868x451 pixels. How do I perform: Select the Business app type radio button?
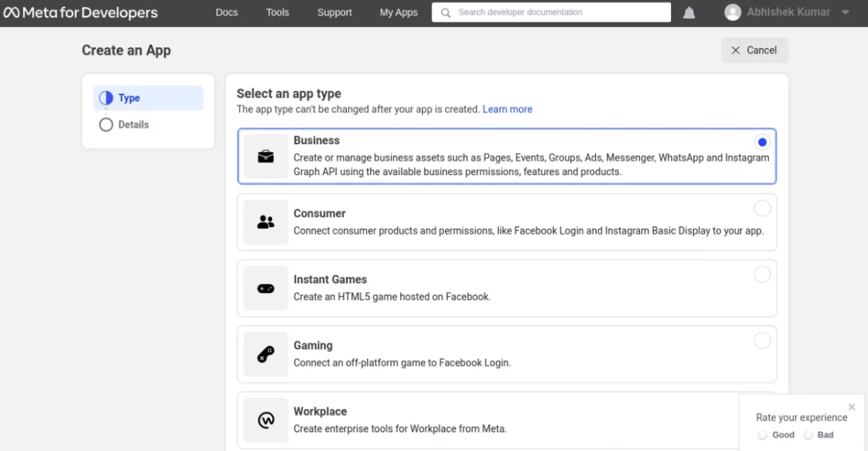[x=762, y=142]
